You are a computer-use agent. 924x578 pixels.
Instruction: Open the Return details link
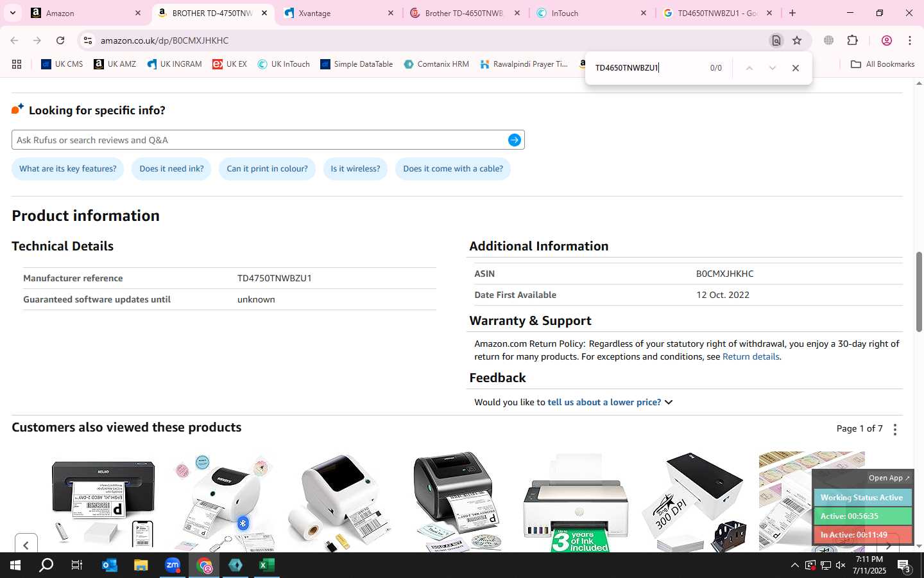pos(751,356)
